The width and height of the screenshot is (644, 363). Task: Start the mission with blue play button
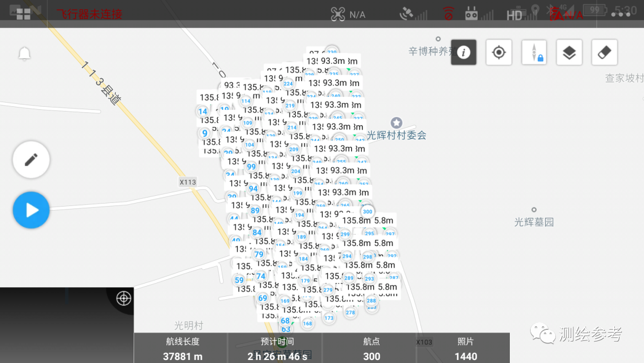tap(31, 210)
